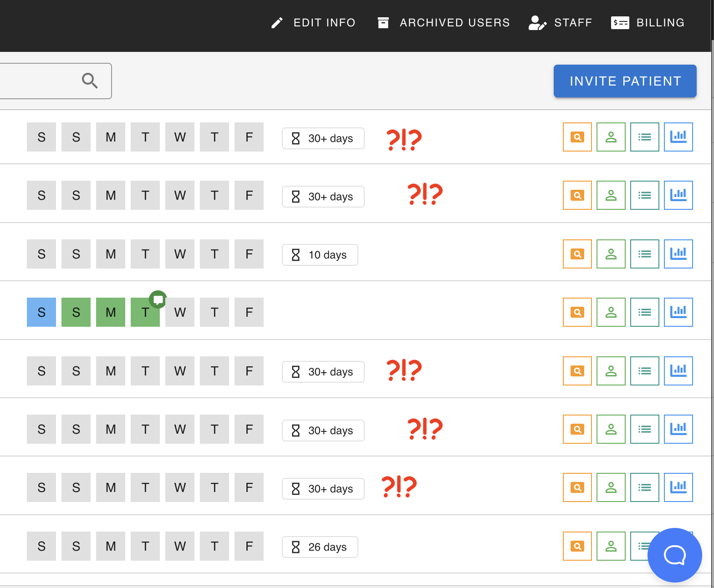The image size is (714, 588).
Task: Focus the patient search field
Action: pyautogui.click(x=55, y=81)
